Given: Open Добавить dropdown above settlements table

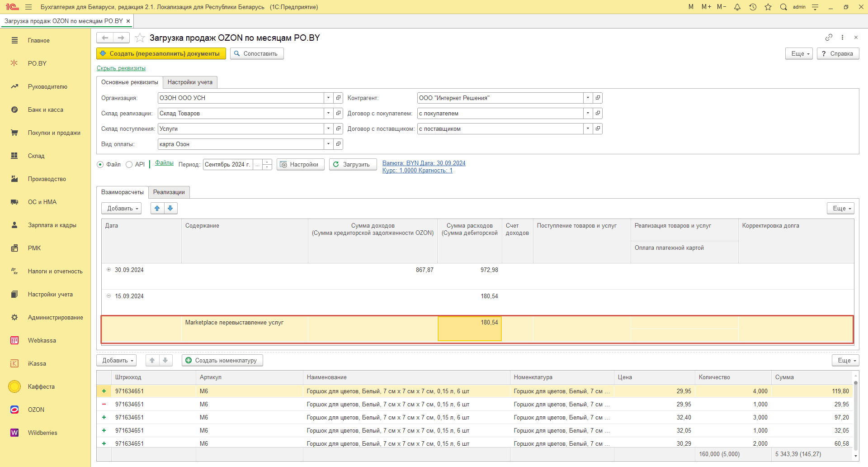Looking at the screenshot, I should point(121,208).
